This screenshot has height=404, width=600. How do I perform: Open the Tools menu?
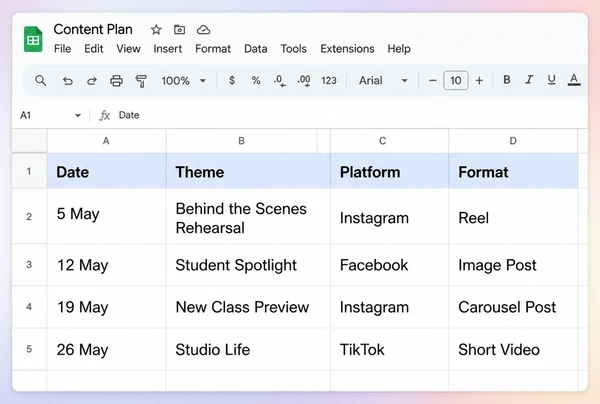click(x=293, y=49)
